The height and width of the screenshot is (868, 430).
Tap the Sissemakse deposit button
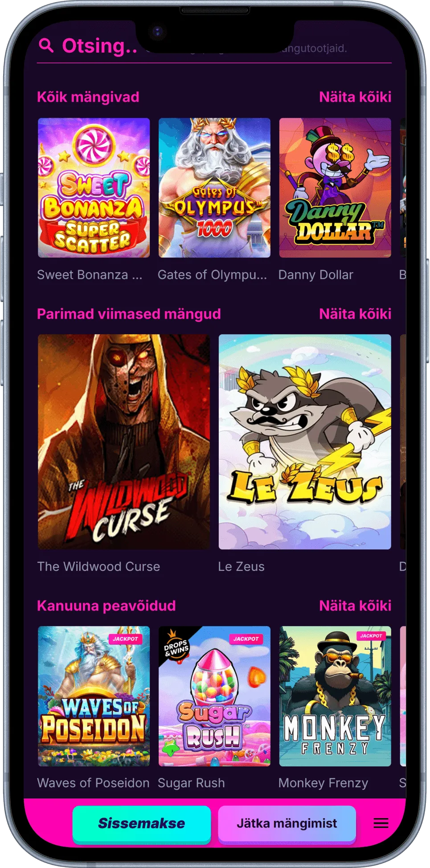tap(142, 823)
